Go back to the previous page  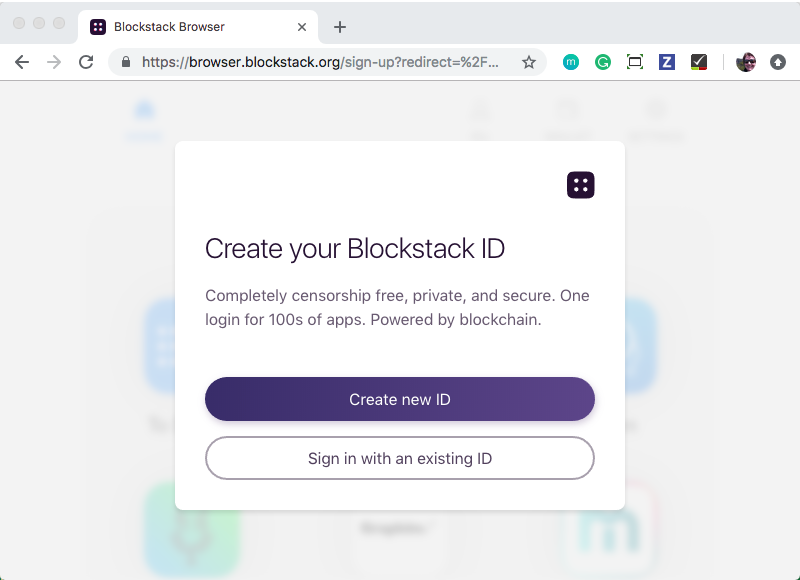pos(22,62)
